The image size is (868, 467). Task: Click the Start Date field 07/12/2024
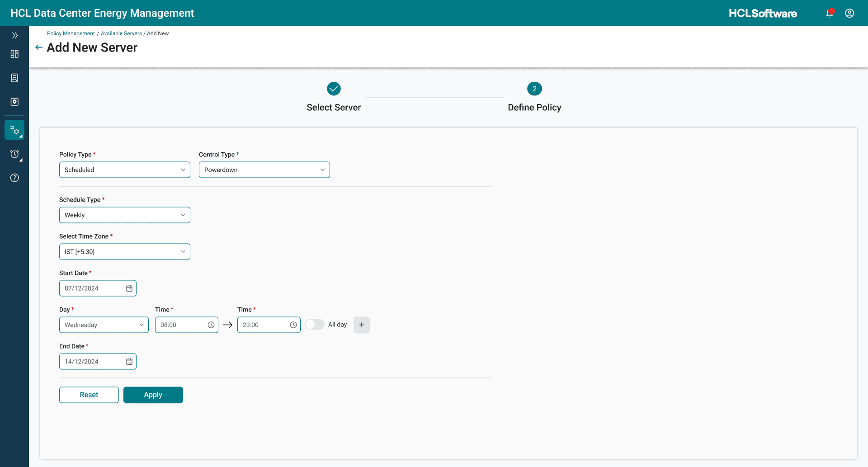tap(98, 288)
